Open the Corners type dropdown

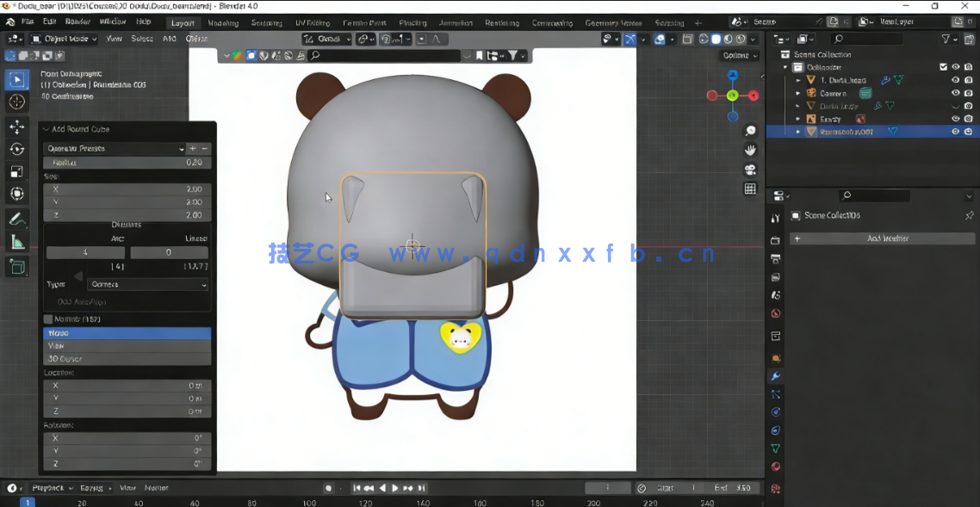[146, 284]
